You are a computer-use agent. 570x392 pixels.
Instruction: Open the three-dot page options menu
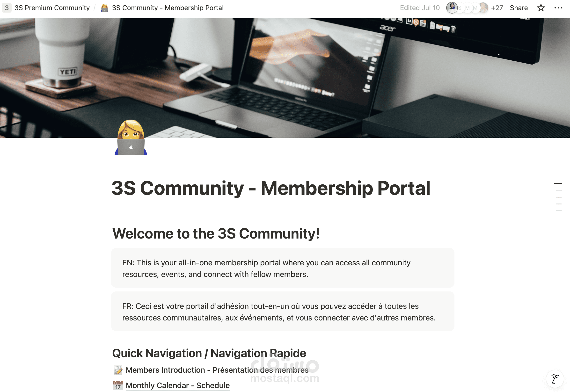pos(558,8)
